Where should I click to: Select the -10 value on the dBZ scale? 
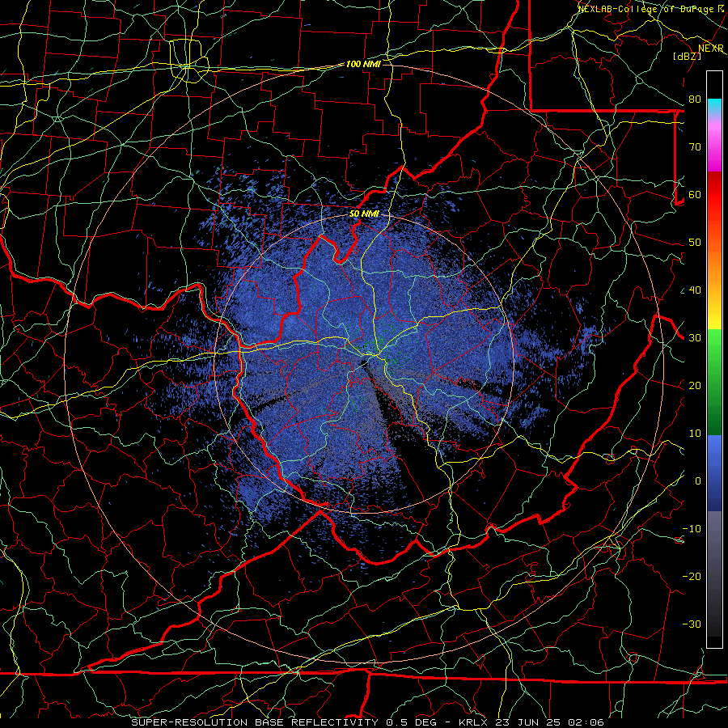tap(692, 529)
